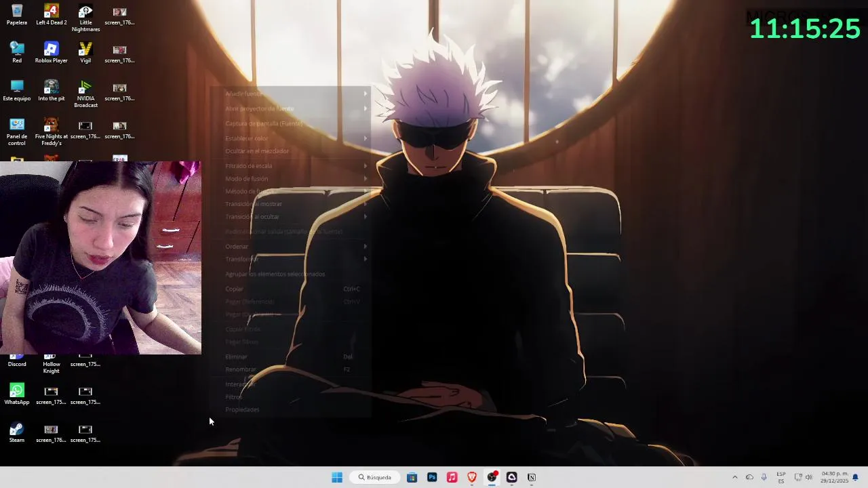This screenshot has width=868, height=488.
Task: Expand the hidden system tray icons chevron
Action: coord(734,477)
